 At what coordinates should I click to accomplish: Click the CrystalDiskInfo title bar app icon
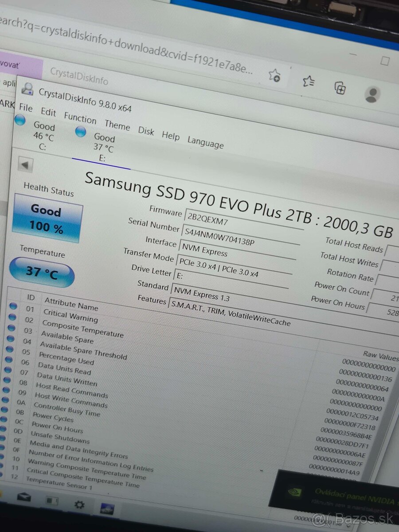(27, 89)
